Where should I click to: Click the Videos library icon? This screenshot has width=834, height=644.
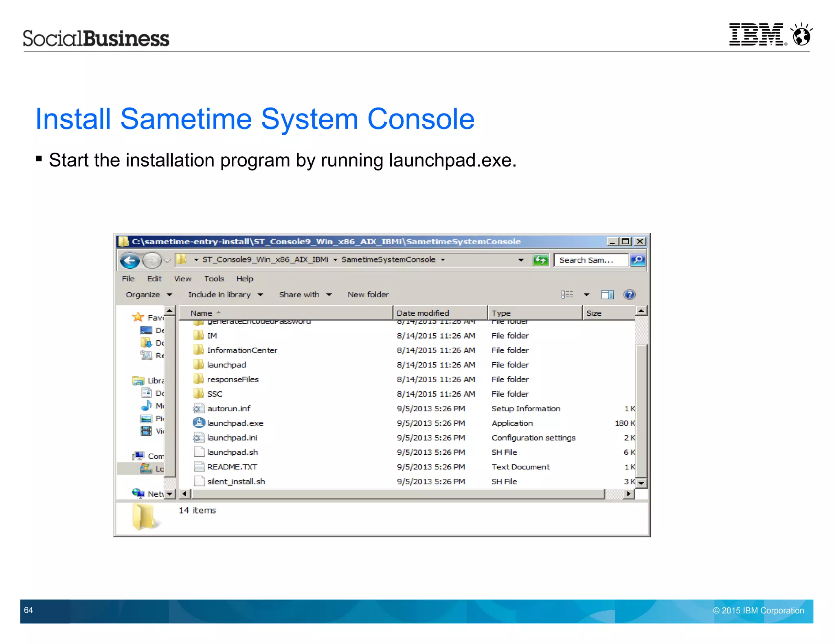146,431
